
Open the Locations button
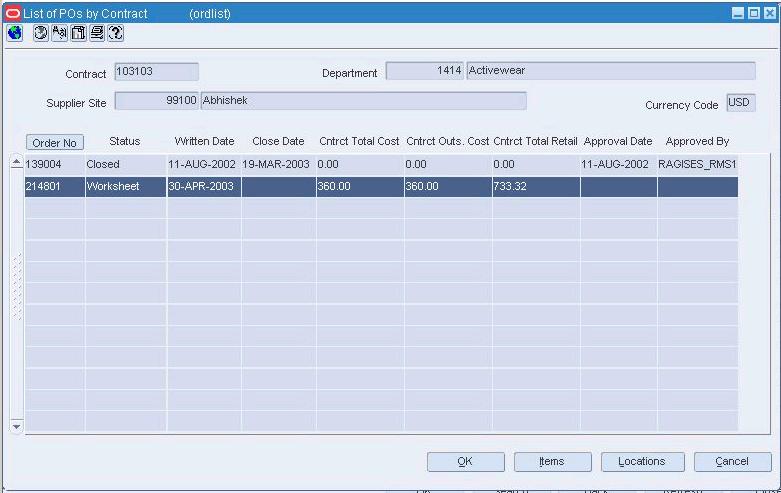(x=643, y=462)
